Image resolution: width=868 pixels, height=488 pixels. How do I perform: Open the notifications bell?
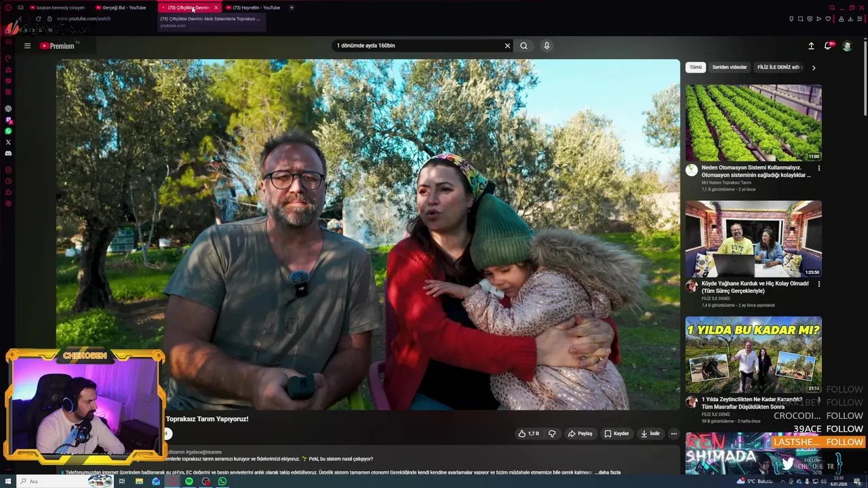coord(828,45)
